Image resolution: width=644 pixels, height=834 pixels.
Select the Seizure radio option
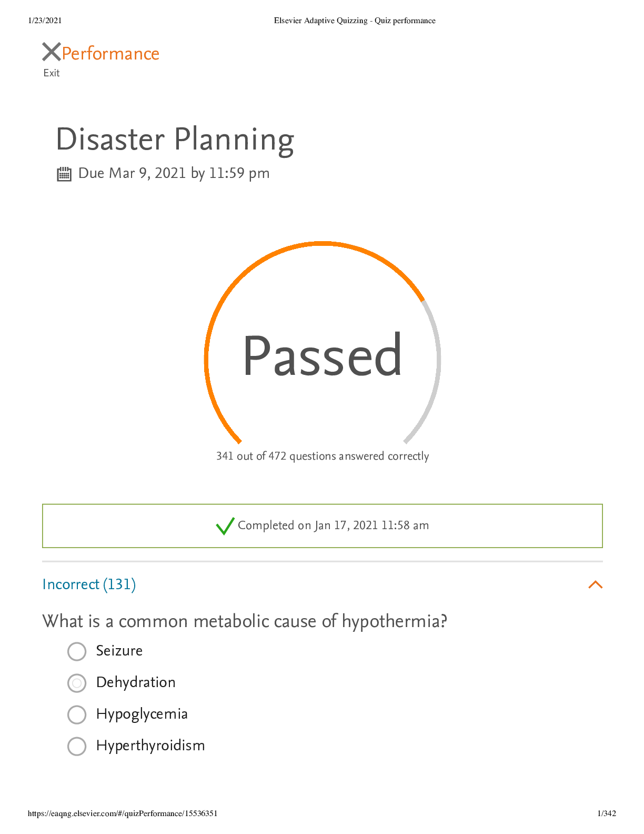pyautogui.click(x=77, y=651)
